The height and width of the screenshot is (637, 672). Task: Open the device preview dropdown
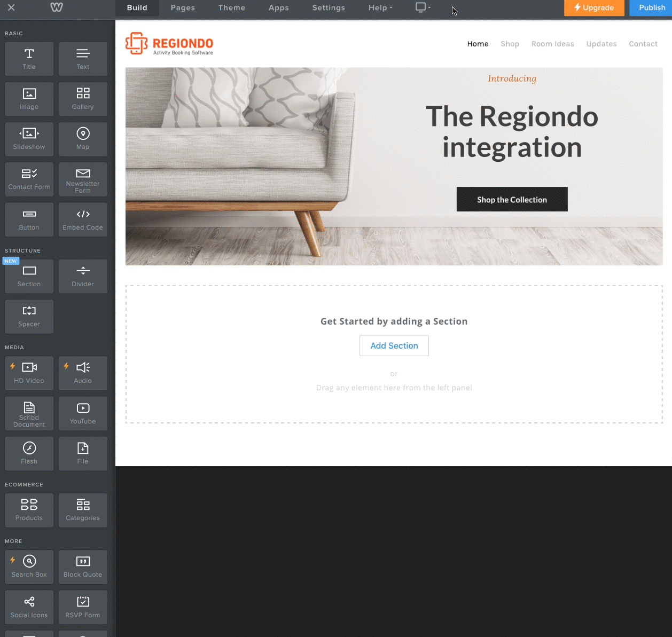tap(423, 7)
